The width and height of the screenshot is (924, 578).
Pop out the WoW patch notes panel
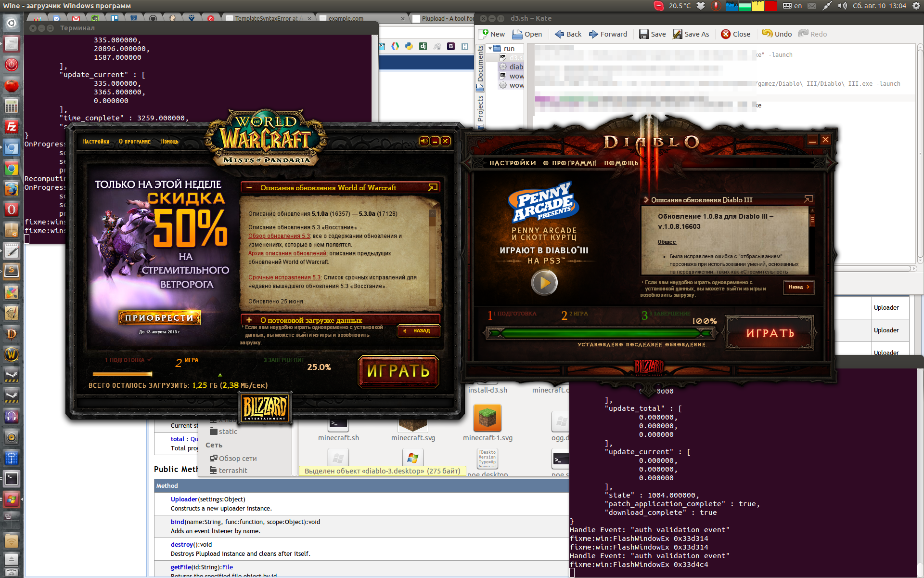pos(433,187)
